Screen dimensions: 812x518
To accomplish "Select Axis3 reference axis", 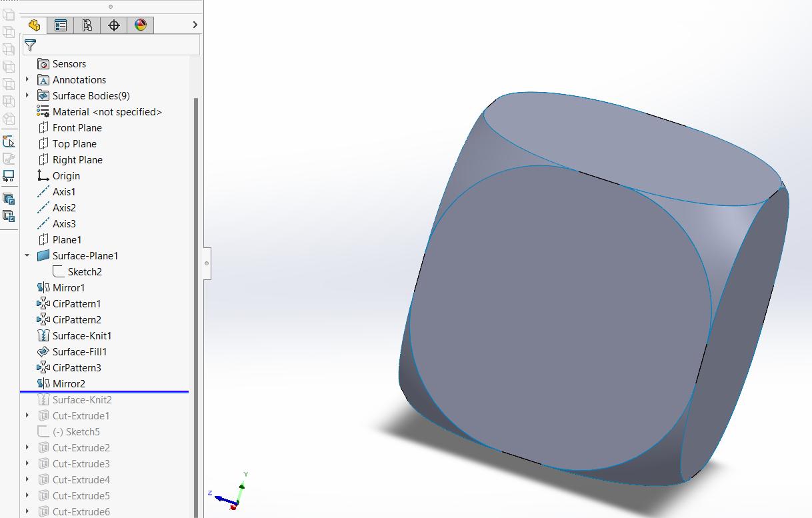I will coord(57,224).
